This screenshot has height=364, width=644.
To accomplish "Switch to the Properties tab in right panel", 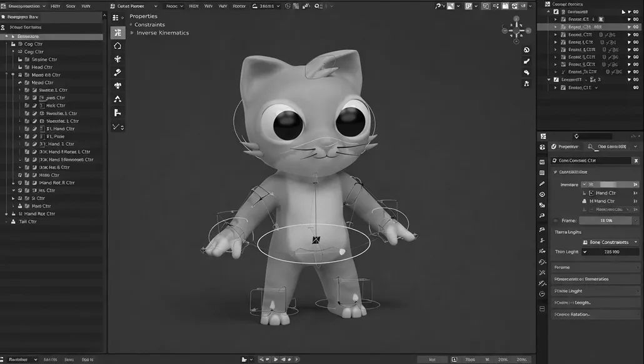I will tap(568, 146).
